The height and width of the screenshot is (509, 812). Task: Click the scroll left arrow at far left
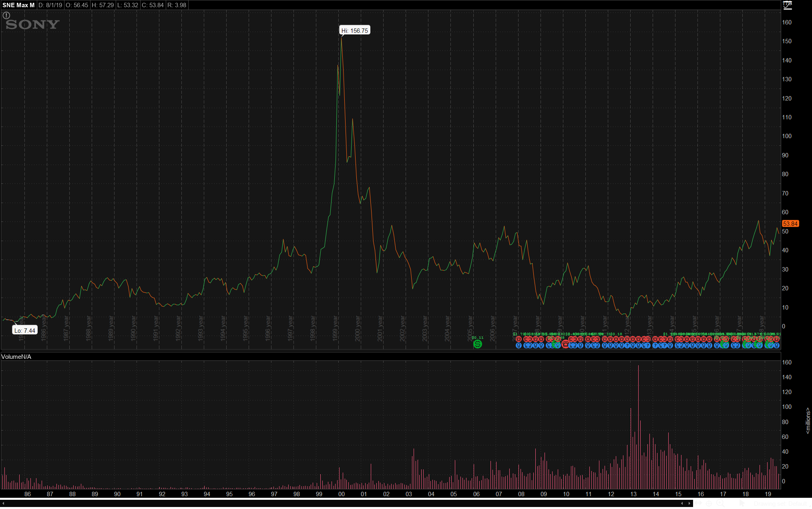point(3,503)
